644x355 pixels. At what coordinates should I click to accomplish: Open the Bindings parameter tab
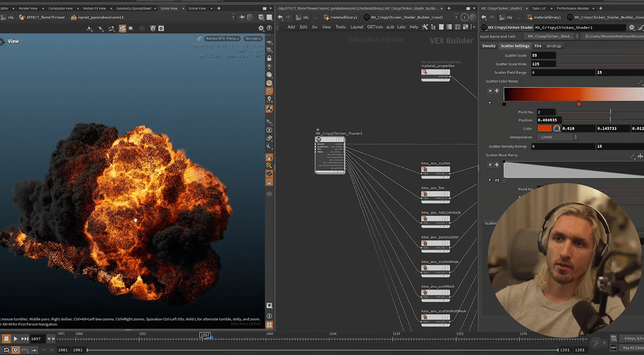tap(554, 46)
